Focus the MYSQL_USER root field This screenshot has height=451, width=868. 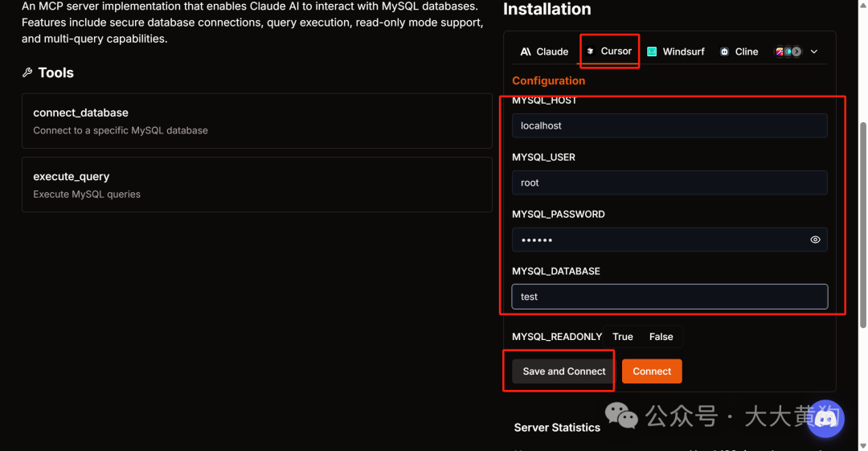click(669, 182)
